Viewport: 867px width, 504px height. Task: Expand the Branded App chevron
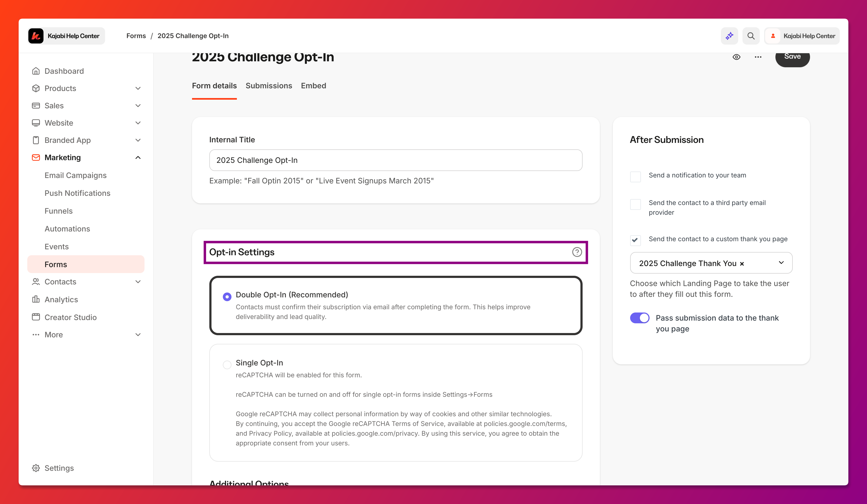[x=138, y=140]
